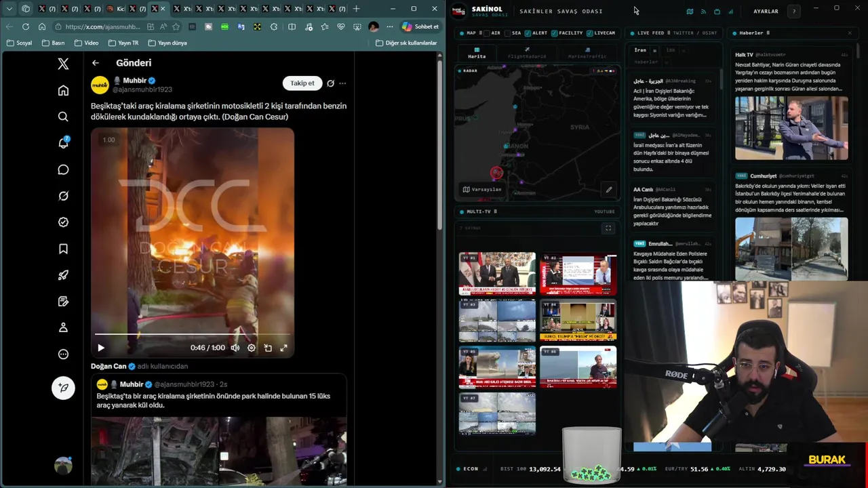The height and width of the screenshot is (488, 868).
Task: Play the Beşiktaş fire video
Action: tap(101, 348)
